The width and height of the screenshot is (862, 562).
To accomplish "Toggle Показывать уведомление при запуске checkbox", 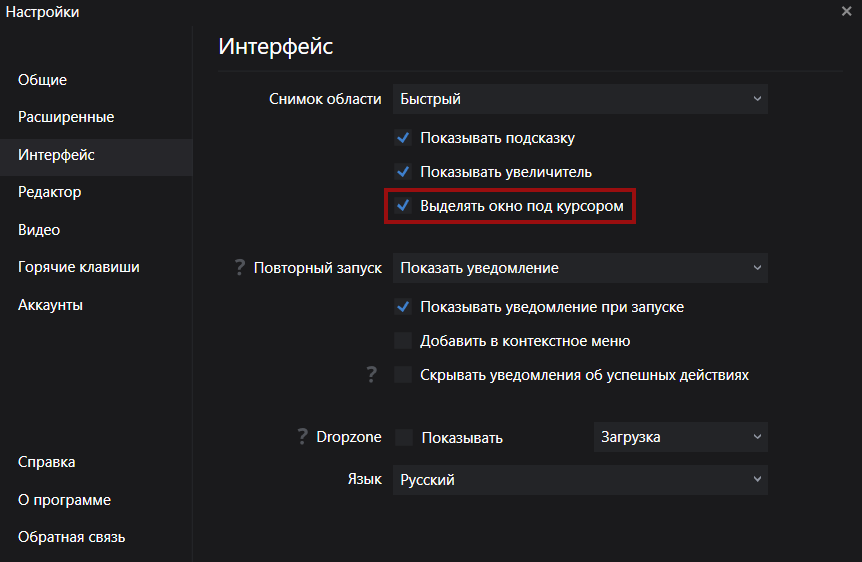I will tap(403, 307).
